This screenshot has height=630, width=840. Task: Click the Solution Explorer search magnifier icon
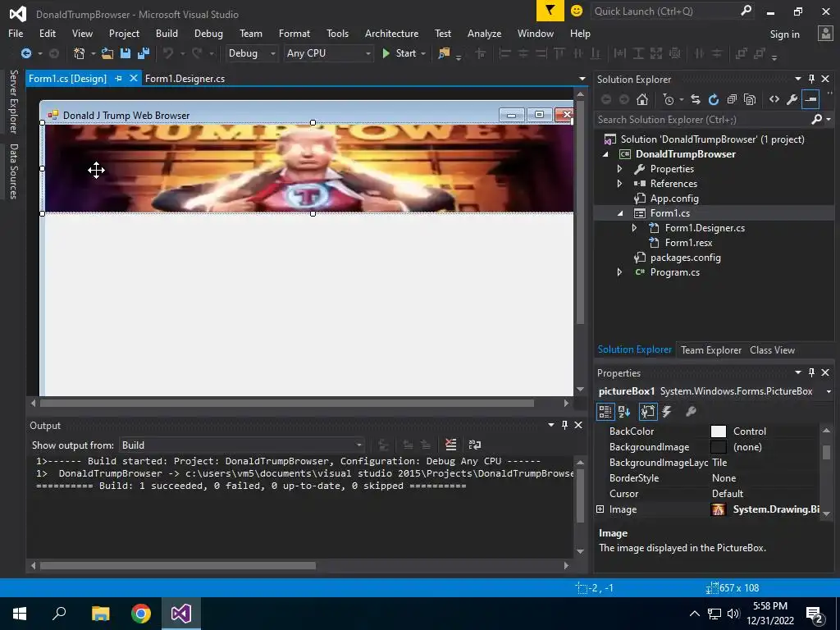click(817, 120)
